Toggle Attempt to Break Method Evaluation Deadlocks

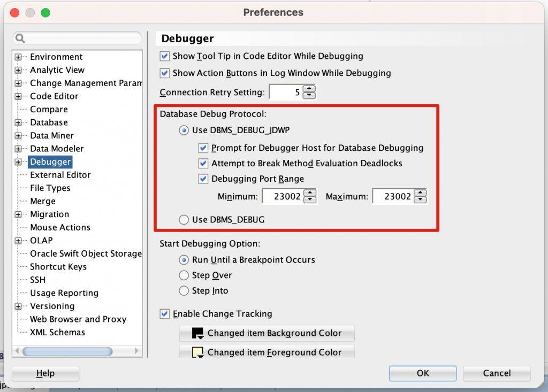click(203, 164)
